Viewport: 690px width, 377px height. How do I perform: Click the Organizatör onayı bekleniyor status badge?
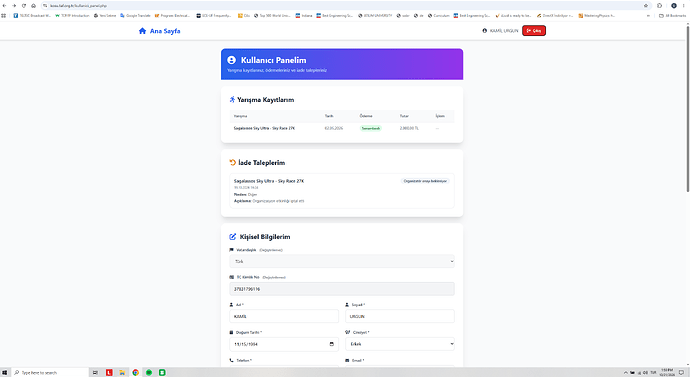[425, 181]
